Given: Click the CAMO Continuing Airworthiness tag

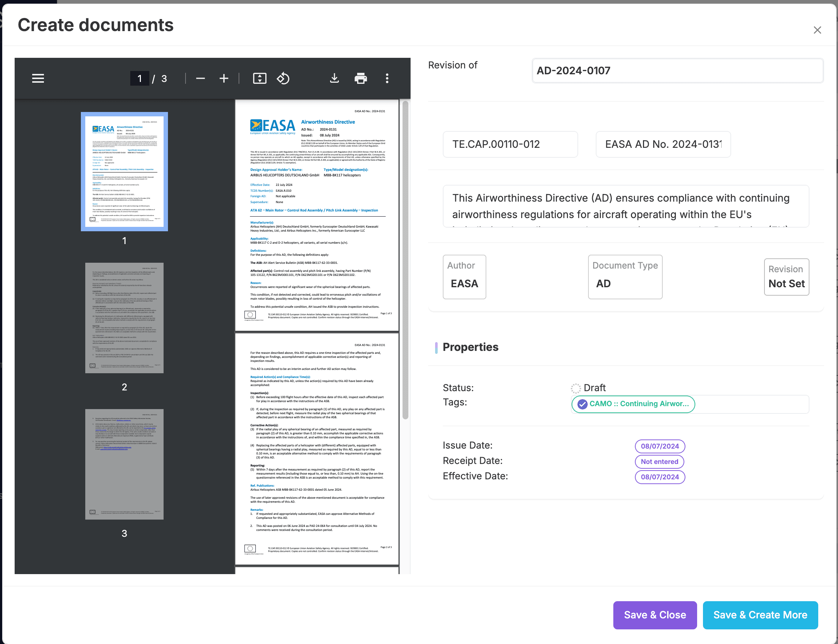Looking at the screenshot, I should pyautogui.click(x=633, y=404).
